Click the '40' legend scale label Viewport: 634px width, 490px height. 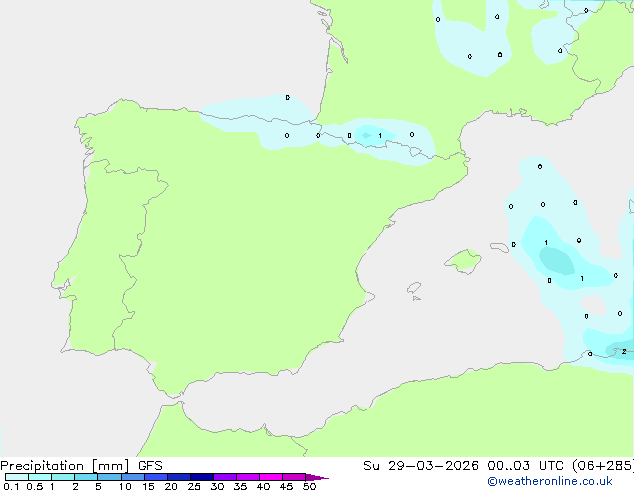point(263,486)
